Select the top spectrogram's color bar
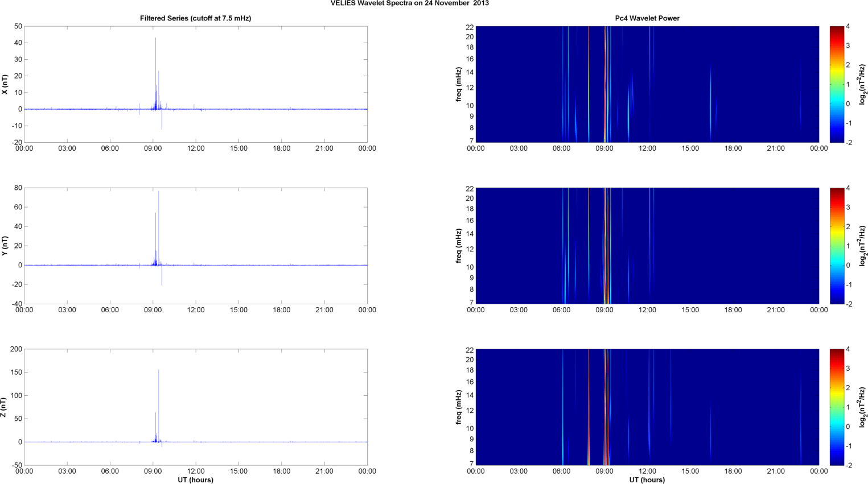Screen dimensions: 868x484 836,84
